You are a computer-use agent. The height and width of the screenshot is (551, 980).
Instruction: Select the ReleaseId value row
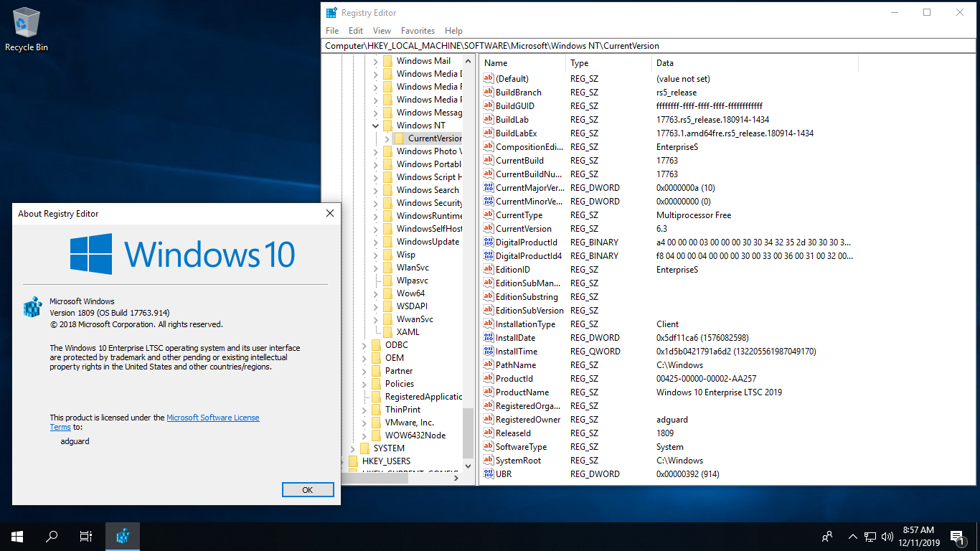point(667,433)
